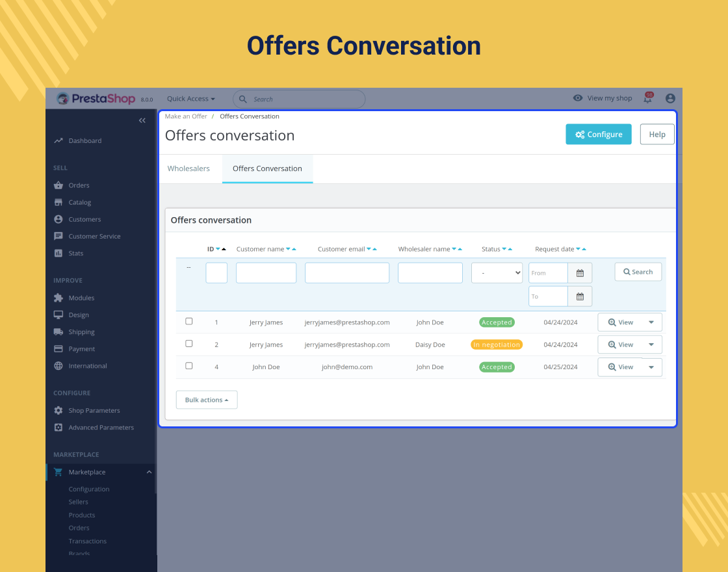Click the Catalog store icon

click(58, 202)
